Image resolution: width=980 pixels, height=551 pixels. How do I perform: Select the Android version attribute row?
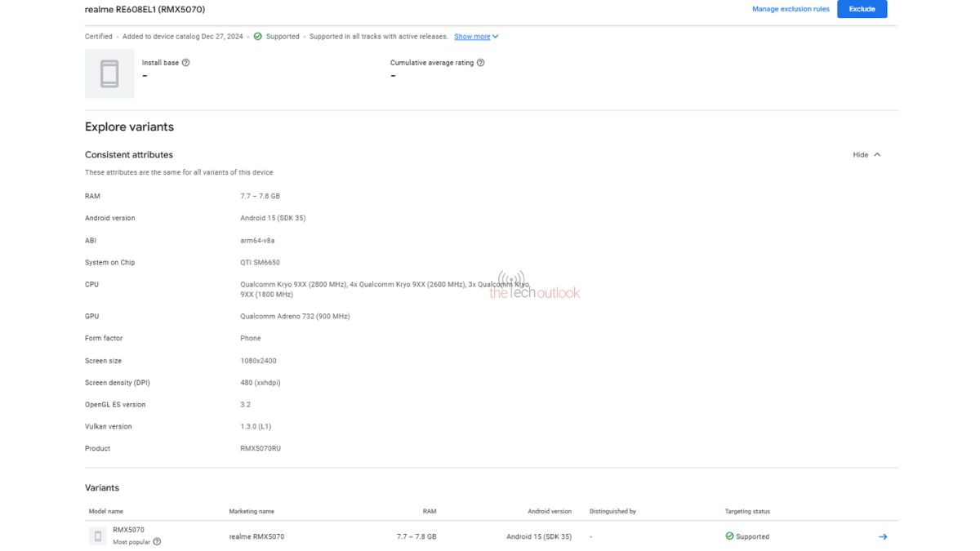[x=109, y=218]
